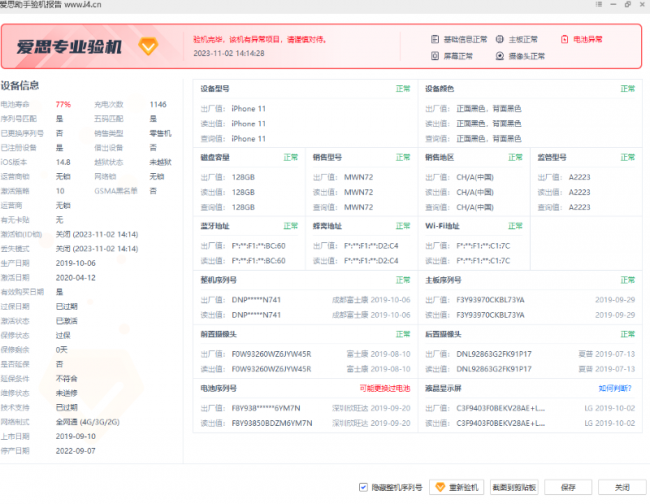
Task: Click 前置摄像头 出厂值 F0W93260WZ6JYW45R
Action: tap(271, 354)
